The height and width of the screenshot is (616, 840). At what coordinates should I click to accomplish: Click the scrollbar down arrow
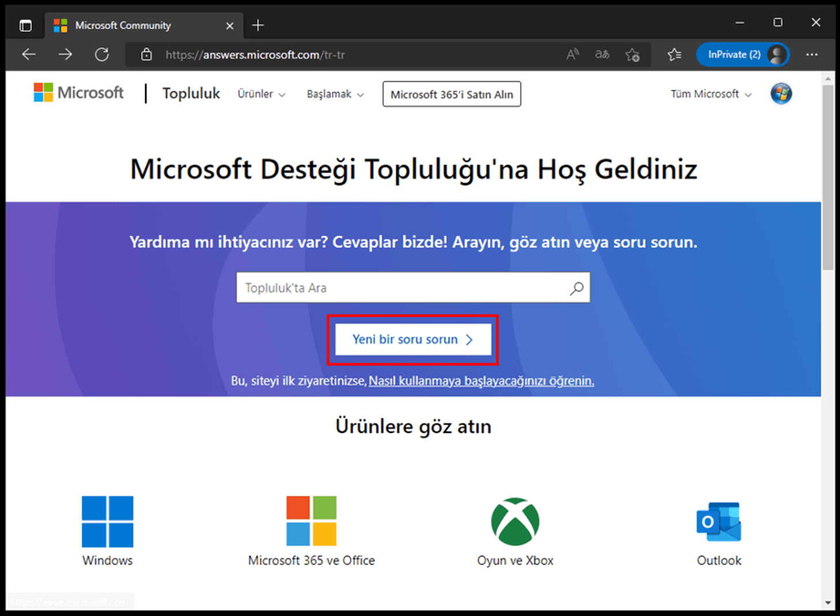[828, 603]
